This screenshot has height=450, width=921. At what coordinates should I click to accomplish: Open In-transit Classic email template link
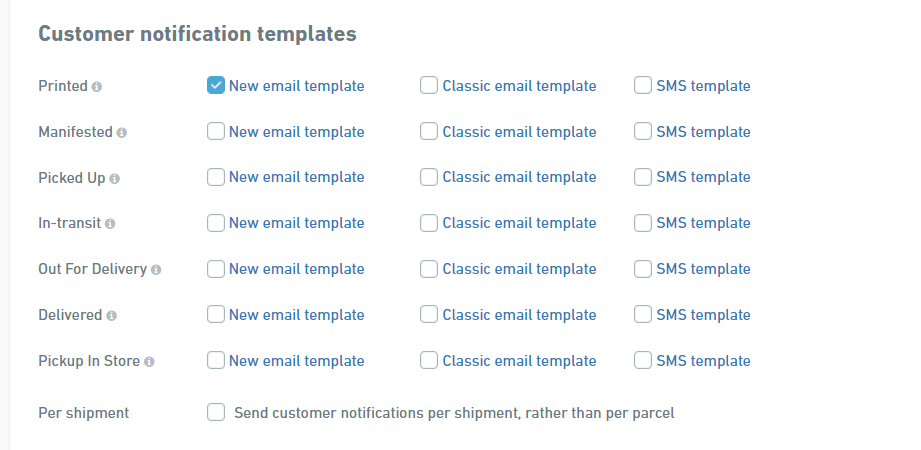[x=519, y=223]
